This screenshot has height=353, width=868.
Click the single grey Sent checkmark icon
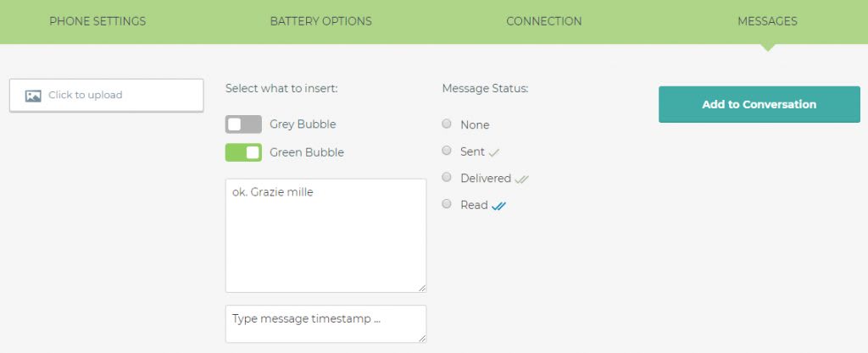coord(494,153)
